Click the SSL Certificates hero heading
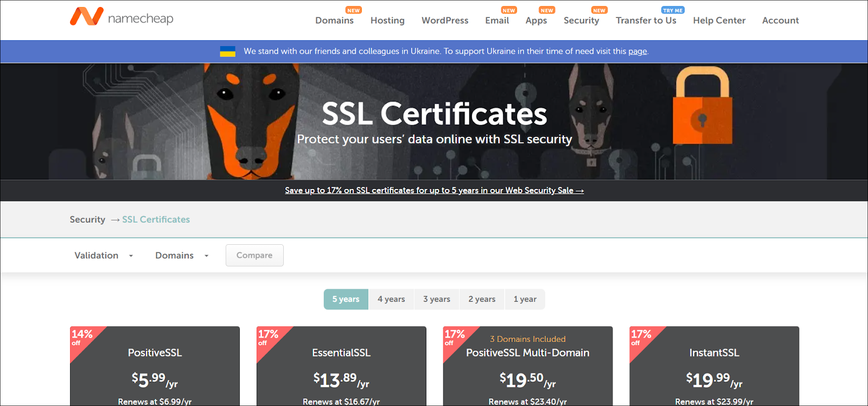The image size is (868, 406). pos(435,114)
